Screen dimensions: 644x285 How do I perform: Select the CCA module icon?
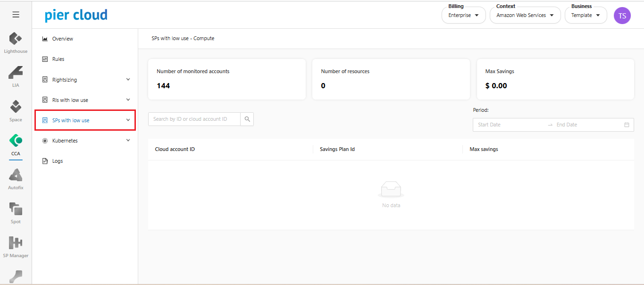coord(16,141)
